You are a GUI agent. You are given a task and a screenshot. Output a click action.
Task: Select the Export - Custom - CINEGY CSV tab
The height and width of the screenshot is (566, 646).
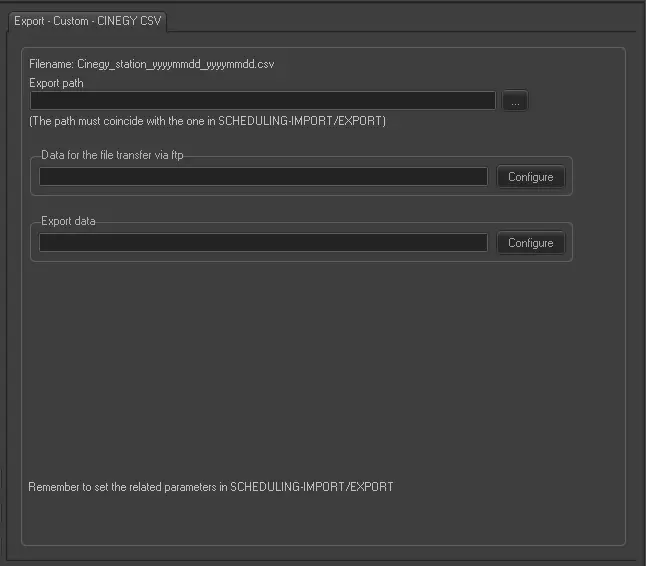click(x=87, y=21)
